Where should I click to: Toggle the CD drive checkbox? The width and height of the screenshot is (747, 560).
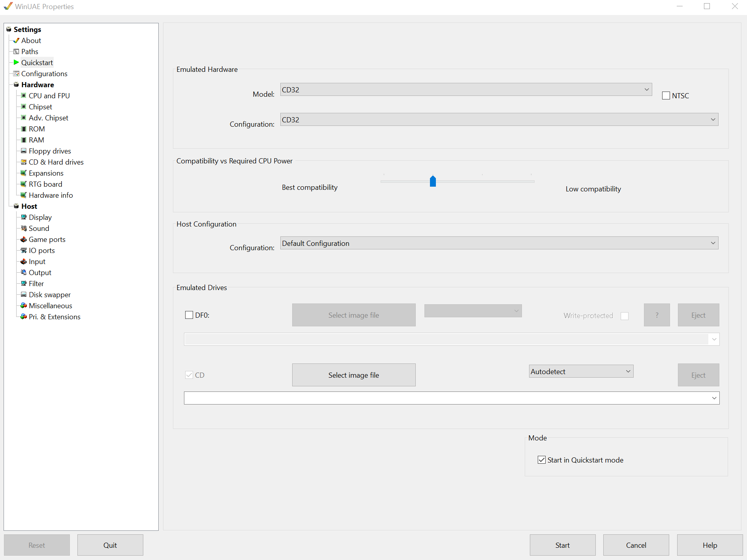click(189, 375)
